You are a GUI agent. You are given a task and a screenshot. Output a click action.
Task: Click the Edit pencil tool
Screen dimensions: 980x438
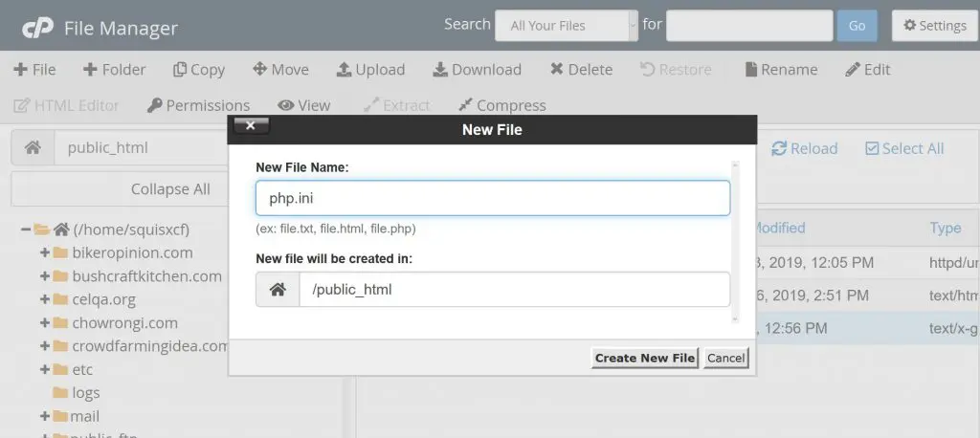tap(867, 69)
